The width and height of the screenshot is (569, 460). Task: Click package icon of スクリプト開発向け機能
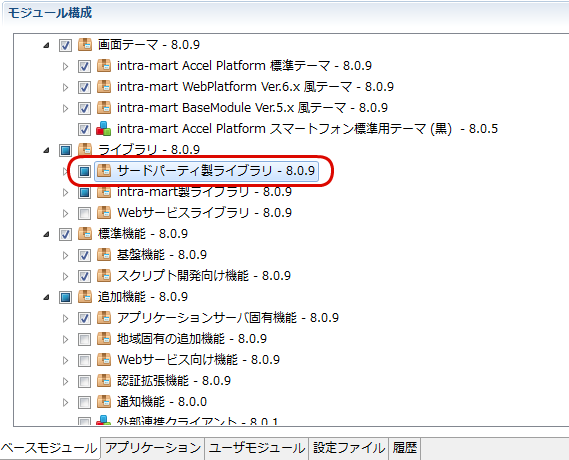tap(104, 276)
